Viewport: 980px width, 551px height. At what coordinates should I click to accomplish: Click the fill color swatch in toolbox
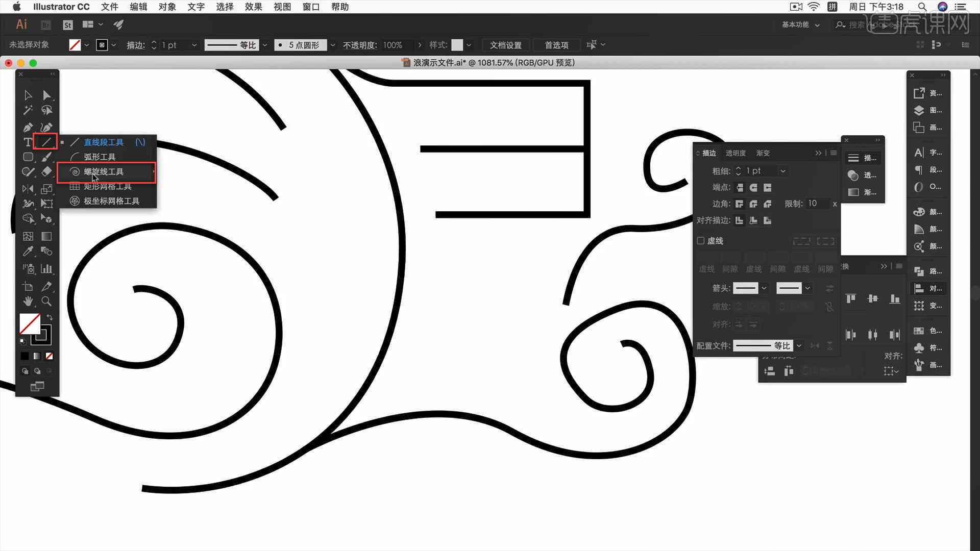click(30, 324)
